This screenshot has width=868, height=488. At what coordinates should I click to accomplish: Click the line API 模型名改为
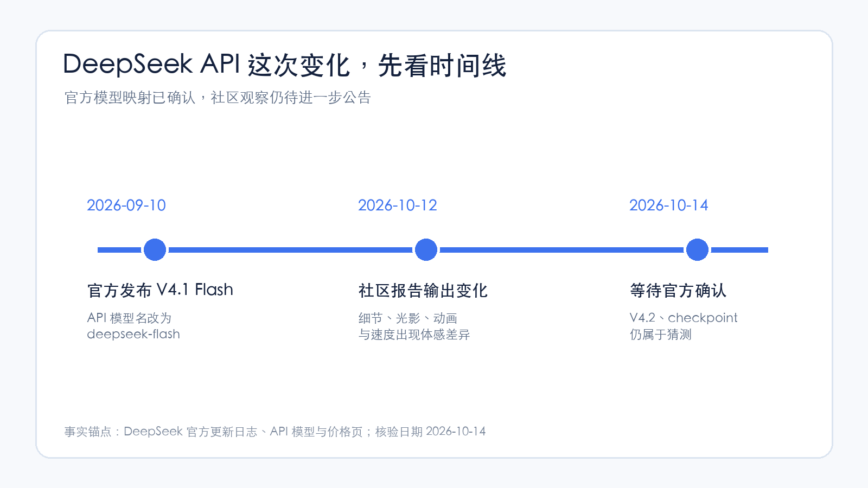129,318
